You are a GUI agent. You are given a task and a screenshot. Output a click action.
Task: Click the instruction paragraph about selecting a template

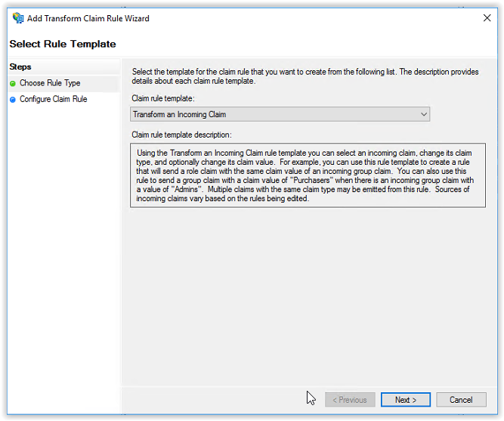click(x=305, y=76)
